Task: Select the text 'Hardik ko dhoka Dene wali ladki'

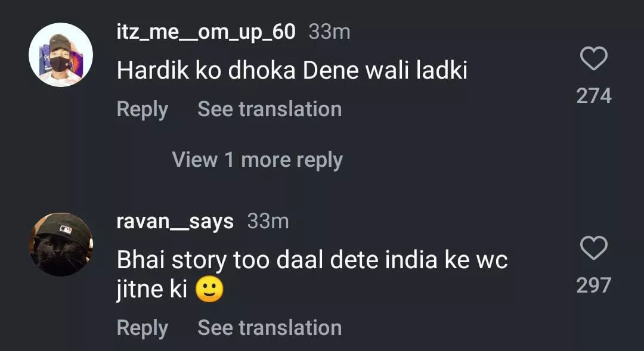Action: 292,72
